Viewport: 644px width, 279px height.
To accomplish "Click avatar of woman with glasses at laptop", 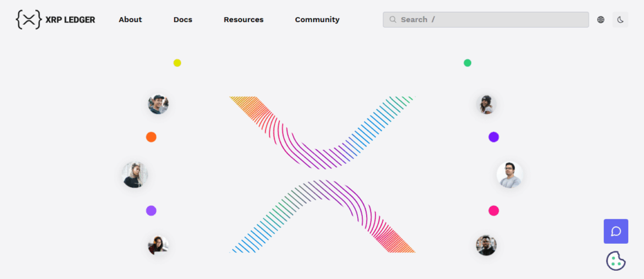I will 158,245.
